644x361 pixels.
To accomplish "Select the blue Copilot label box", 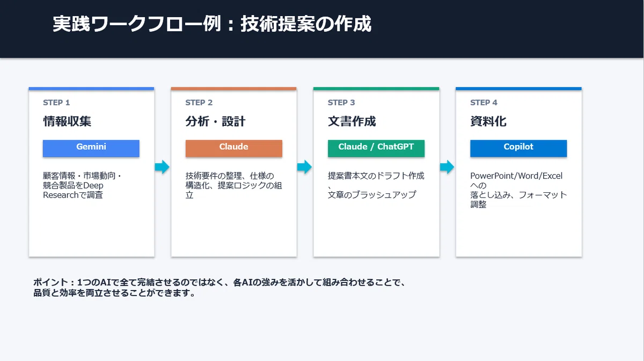I will pyautogui.click(x=518, y=148).
